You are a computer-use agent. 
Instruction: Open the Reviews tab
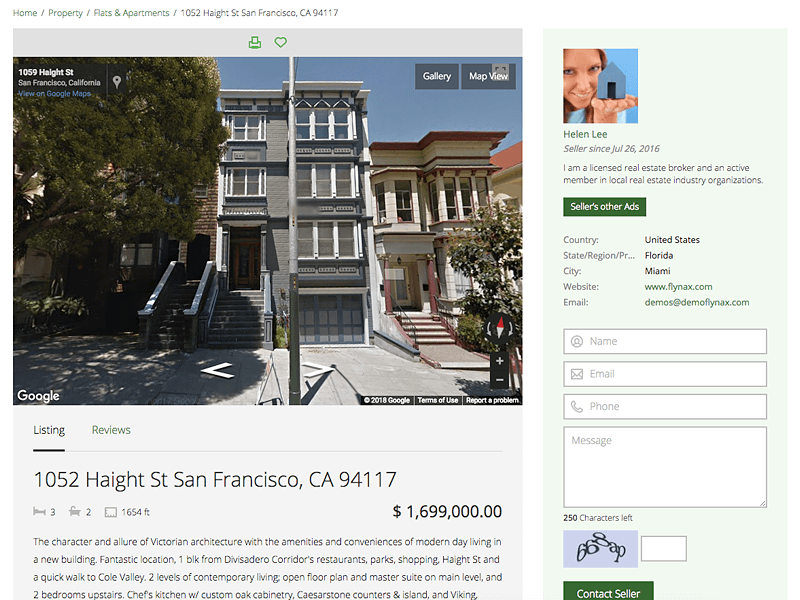coord(111,430)
